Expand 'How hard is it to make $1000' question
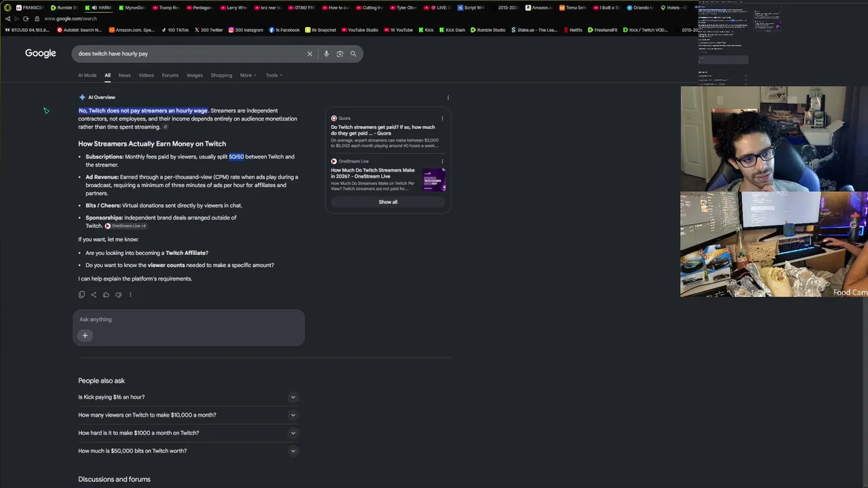 [x=189, y=433]
